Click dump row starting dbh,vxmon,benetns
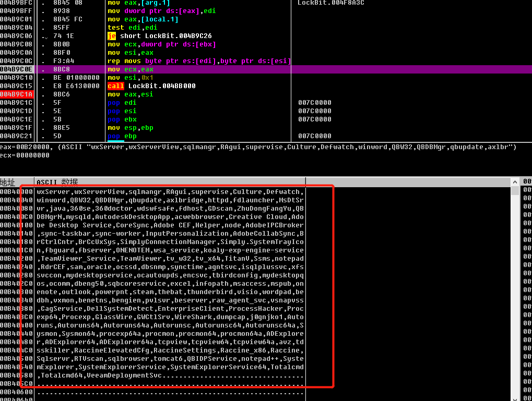 click(x=170, y=300)
